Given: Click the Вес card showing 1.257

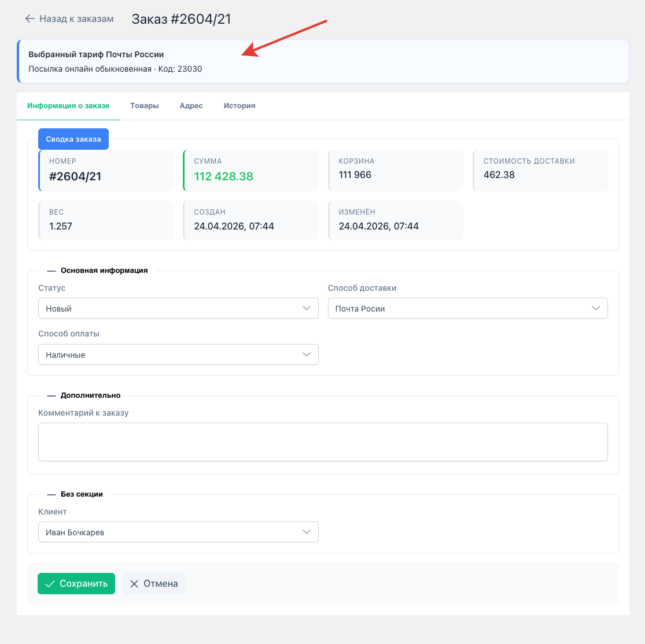Looking at the screenshot, I should (x=106, y=220).
